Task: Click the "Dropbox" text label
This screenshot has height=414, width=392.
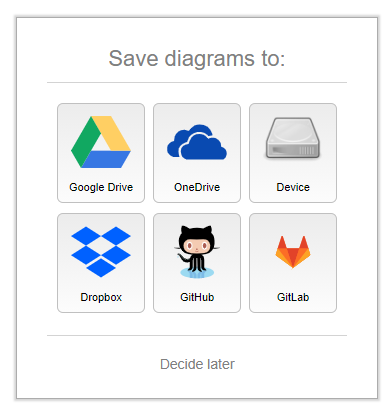Action: pyautogui.click(x=101, y=297)
